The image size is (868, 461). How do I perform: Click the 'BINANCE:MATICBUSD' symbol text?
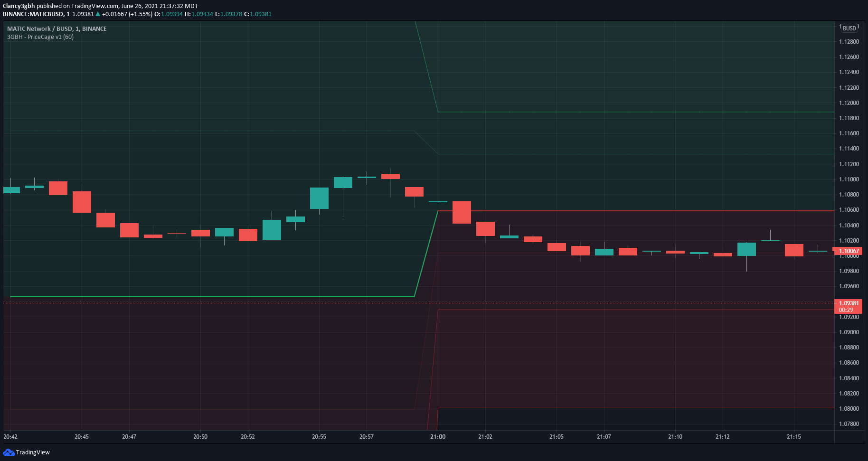point(33,14)
